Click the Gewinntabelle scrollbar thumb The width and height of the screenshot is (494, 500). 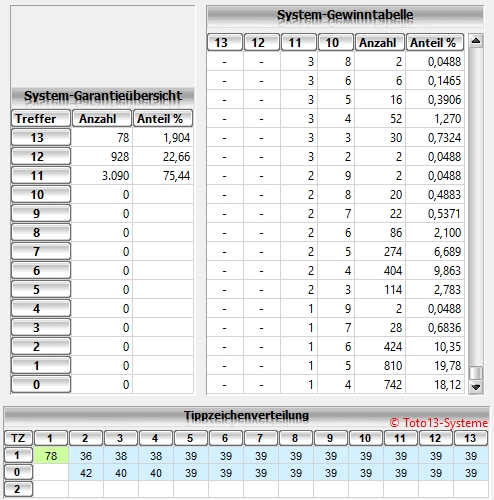point(476,373)
